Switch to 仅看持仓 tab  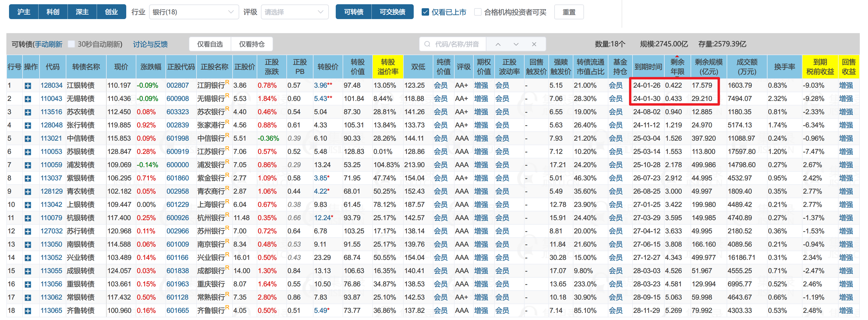click(x=252, y=44)
